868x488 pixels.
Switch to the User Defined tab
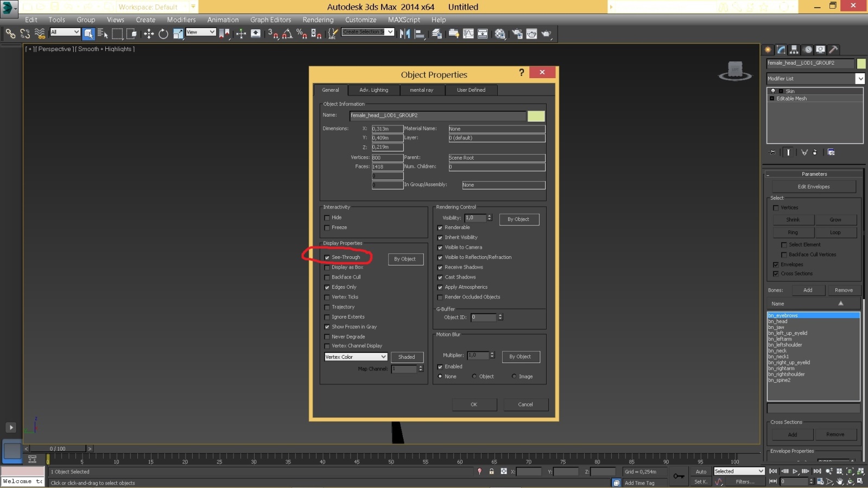[x=471, y=90]
